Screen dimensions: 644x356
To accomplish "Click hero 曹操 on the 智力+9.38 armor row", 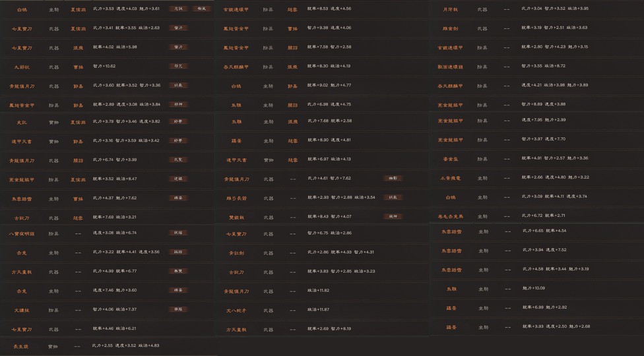I will tap(292, 29).
